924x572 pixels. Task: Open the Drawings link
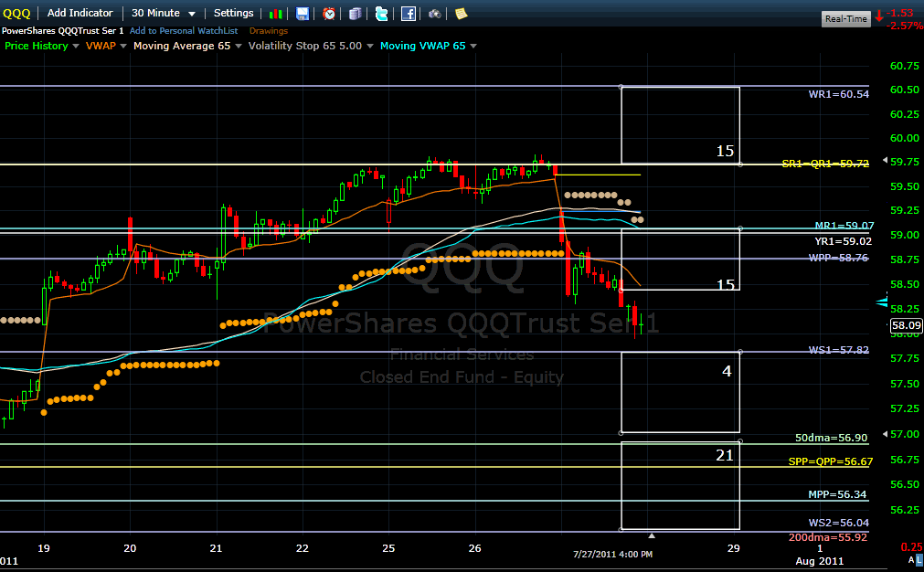tap(269, 31)
